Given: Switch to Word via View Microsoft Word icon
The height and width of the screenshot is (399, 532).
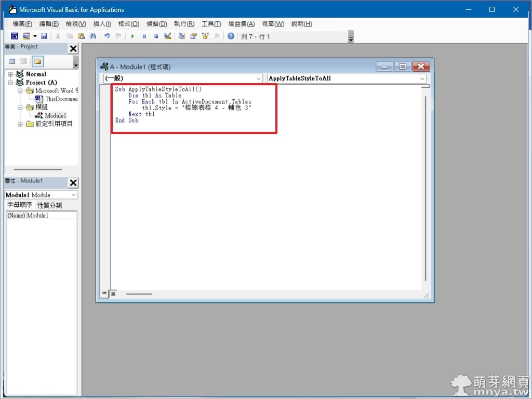Looking at the screenshot, I should click(14, 36).
